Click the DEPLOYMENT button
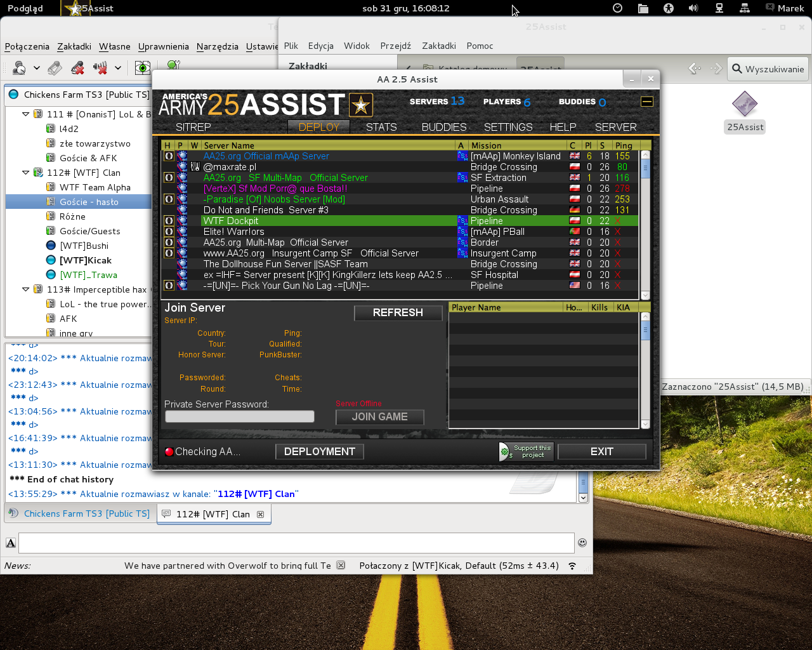Image resolution: width=812 pixels, height=650 pixels. [319, 451]
